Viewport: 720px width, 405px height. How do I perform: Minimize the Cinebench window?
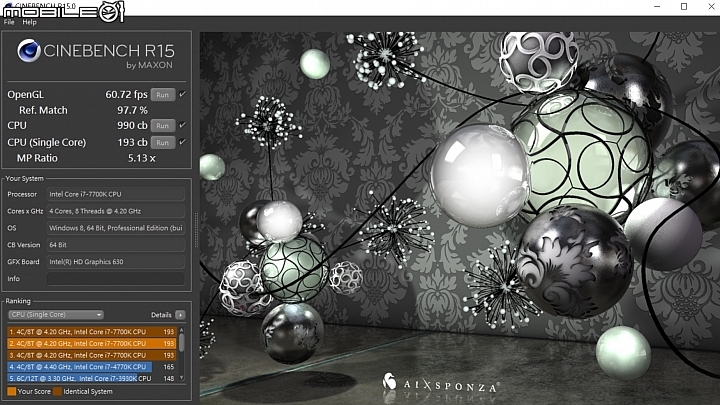click(657, 6)
